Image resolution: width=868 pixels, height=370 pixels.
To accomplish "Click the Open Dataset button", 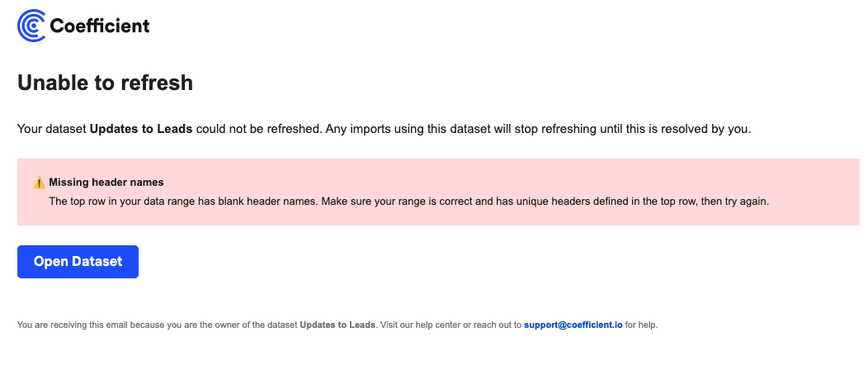I will [x=78, y=262].
